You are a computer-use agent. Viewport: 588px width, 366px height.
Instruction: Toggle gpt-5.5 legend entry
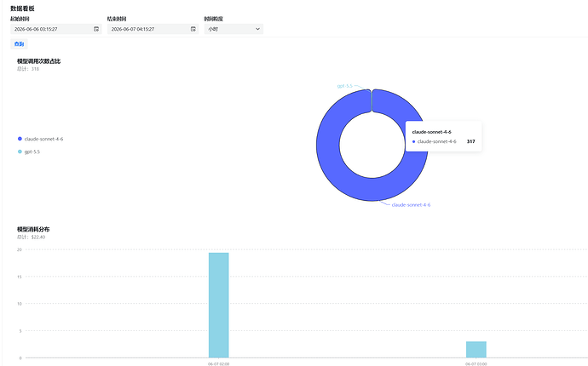point(29,152)
